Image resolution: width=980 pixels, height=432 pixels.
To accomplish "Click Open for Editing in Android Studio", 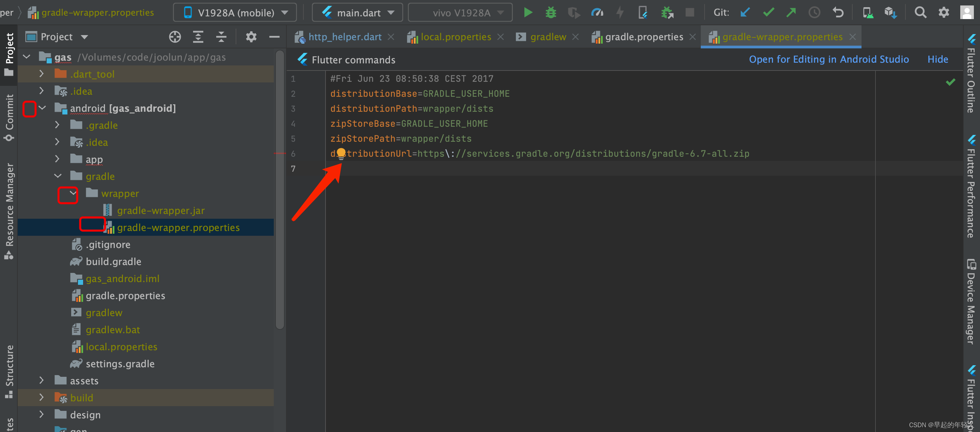I will 828,59.
